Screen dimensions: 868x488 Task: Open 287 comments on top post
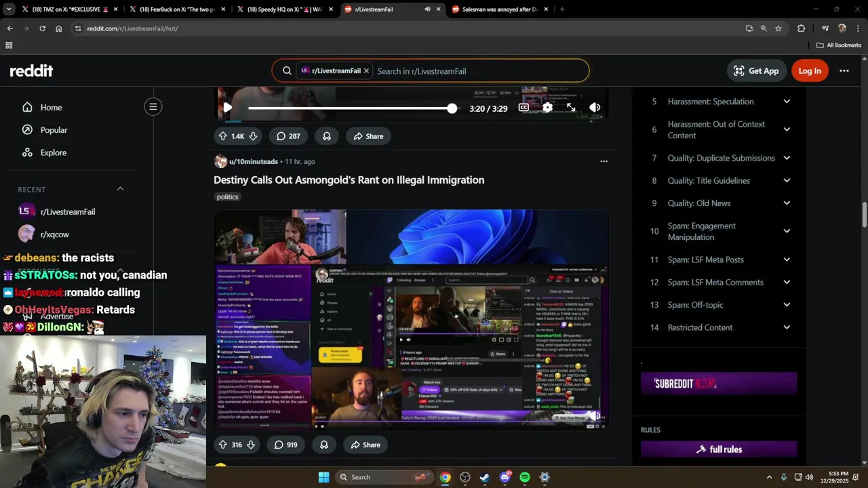pyautogui.click(x=288, y=136)
